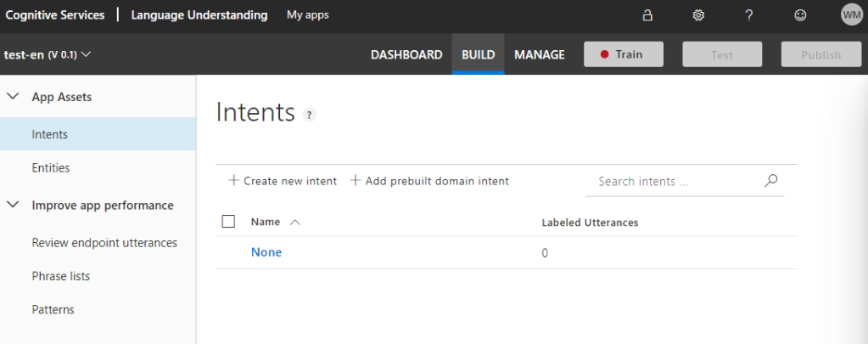Switch to the DASHBOARD tab

[x=406, y=54]
